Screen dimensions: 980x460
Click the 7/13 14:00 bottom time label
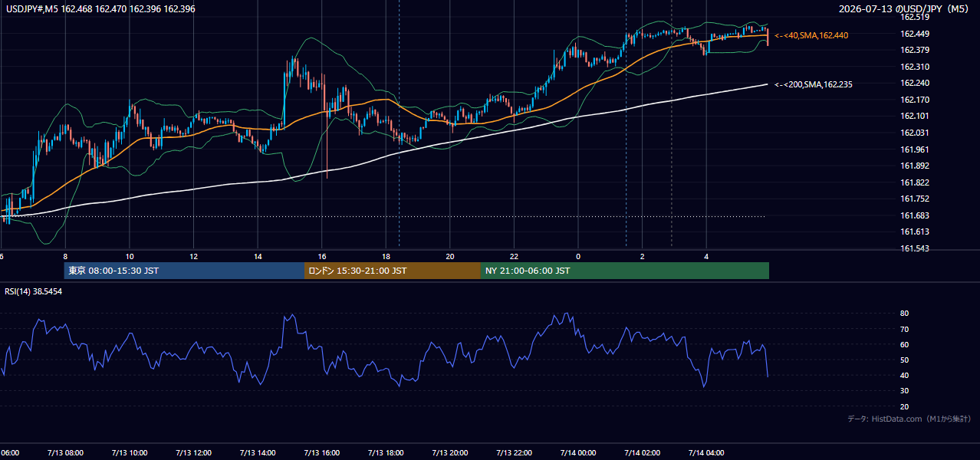click(x=258, y=452)
